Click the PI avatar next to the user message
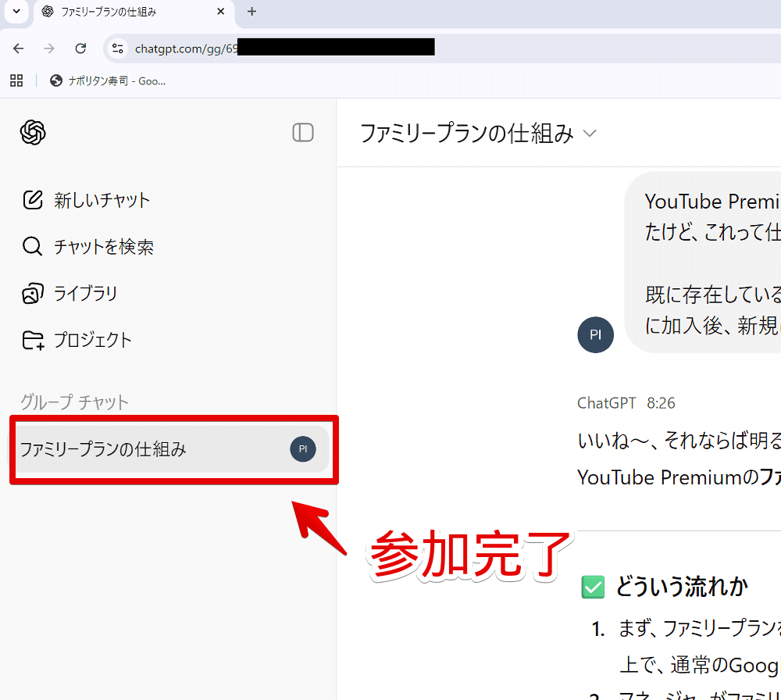 (595, 334)
